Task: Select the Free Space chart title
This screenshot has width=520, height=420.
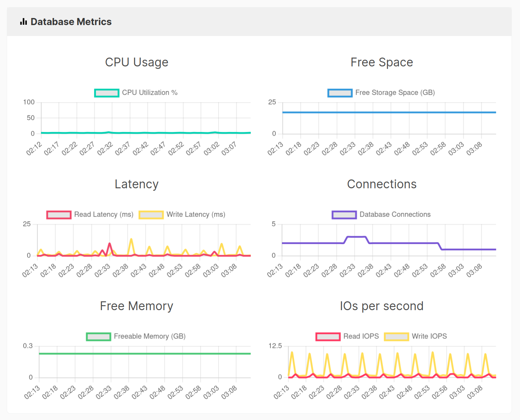Action: click(382, 62)
